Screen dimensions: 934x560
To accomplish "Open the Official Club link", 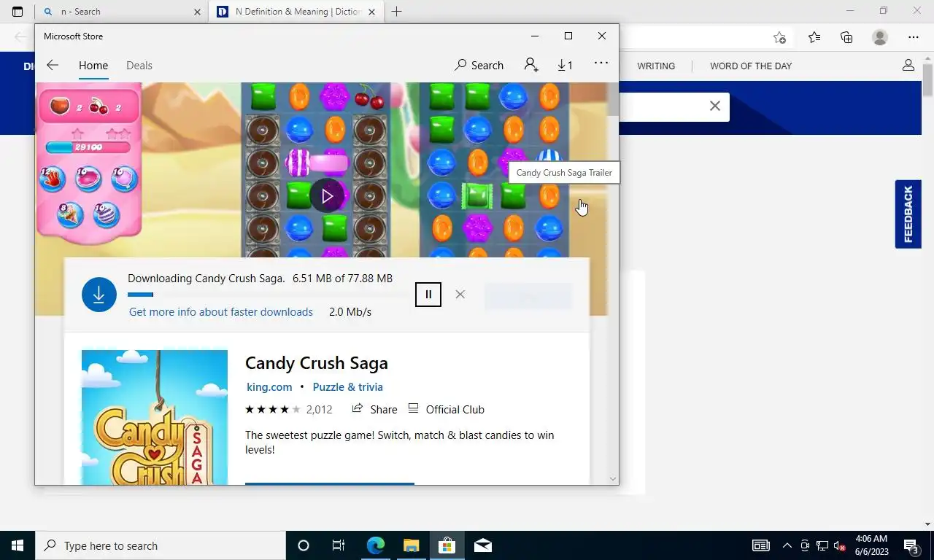I will click(x=446, y=409).
